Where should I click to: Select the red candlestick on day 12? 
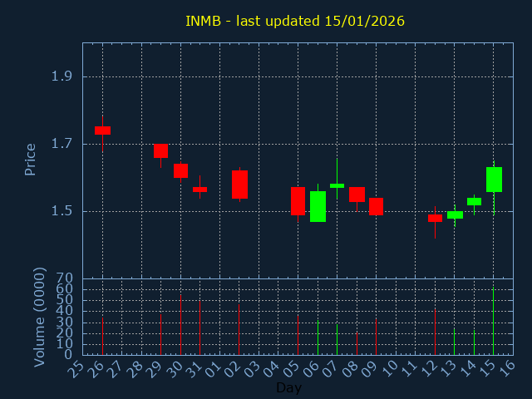tap(435, 218)
